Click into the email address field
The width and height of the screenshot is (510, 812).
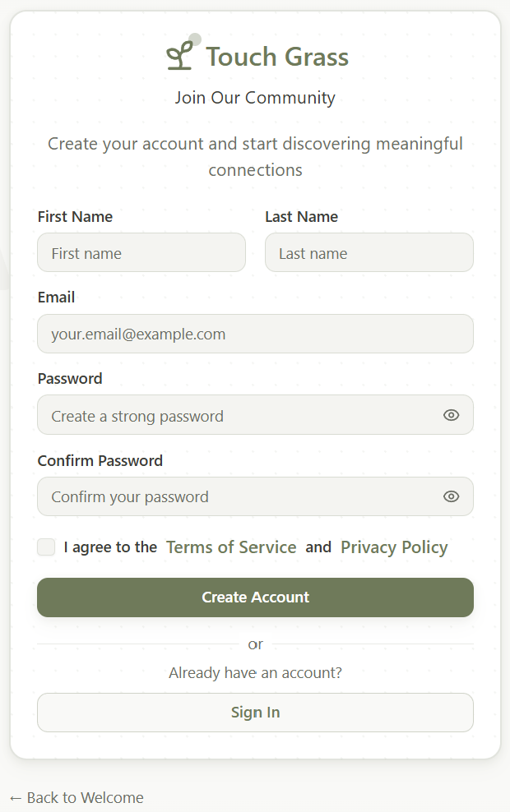click(255, 334)
